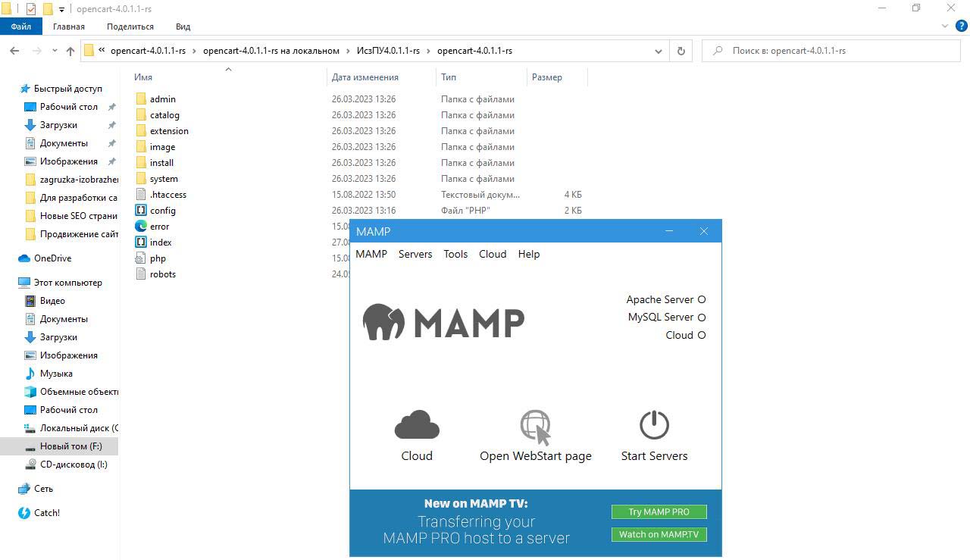
Task: Click Watch on MAMP.TV button
Action: 659,534
